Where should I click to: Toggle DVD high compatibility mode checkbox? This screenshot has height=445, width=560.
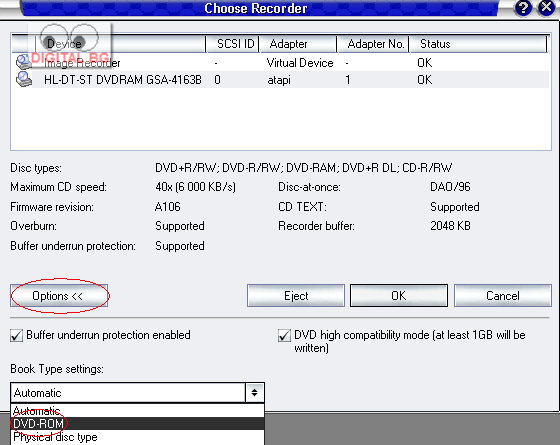284,336
